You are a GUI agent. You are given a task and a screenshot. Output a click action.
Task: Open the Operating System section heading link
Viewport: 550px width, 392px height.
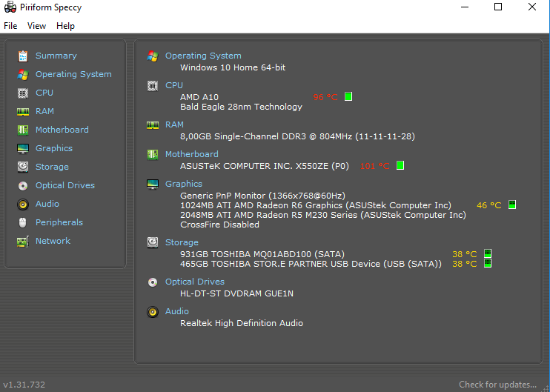(x=203, y=56)
